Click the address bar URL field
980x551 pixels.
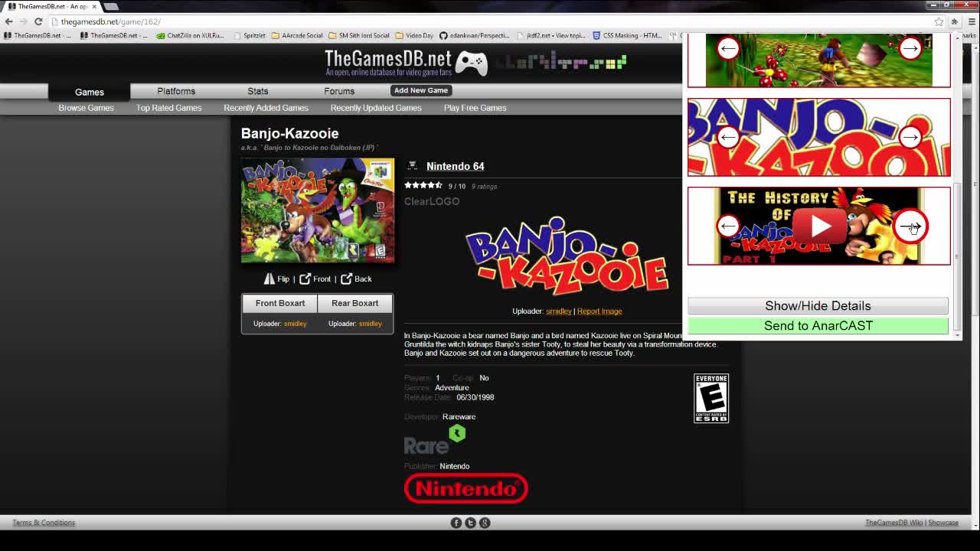pyautogui.click(x=490, y=21)
